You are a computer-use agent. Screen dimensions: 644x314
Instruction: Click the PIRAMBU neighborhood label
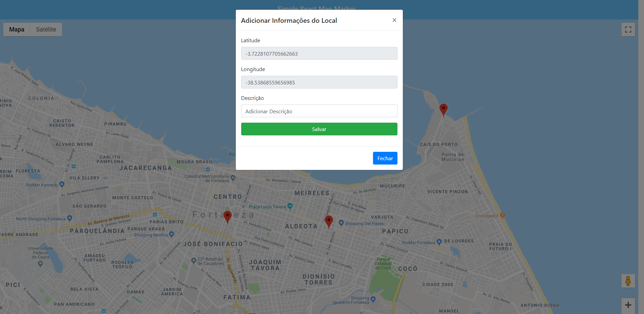click(115, 124)
